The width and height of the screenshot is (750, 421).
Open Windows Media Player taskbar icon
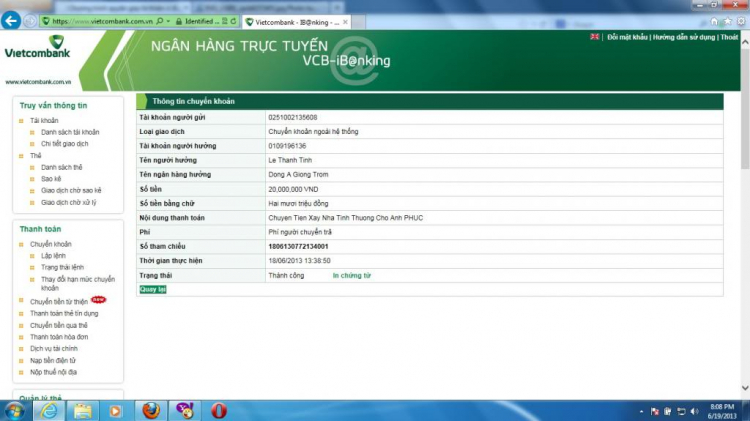115,411
